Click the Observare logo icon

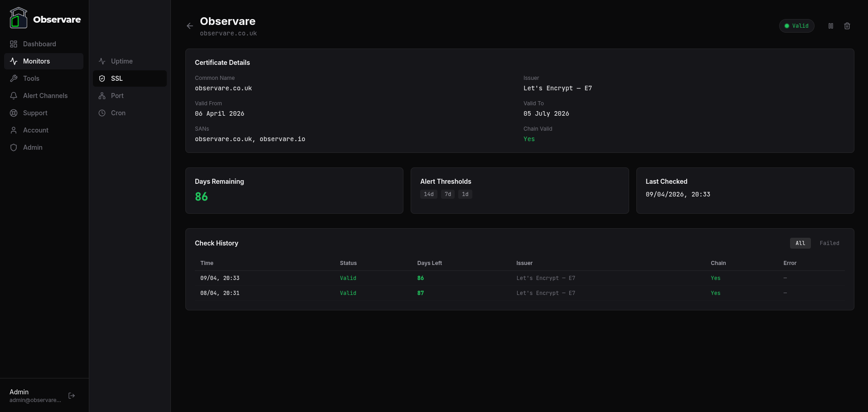pos(19,18)
